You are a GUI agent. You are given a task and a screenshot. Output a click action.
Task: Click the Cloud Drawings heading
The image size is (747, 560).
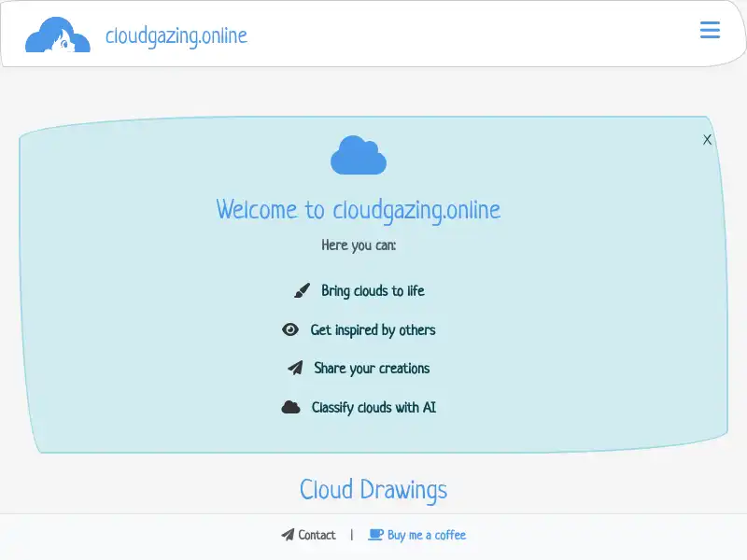(373, 489)
